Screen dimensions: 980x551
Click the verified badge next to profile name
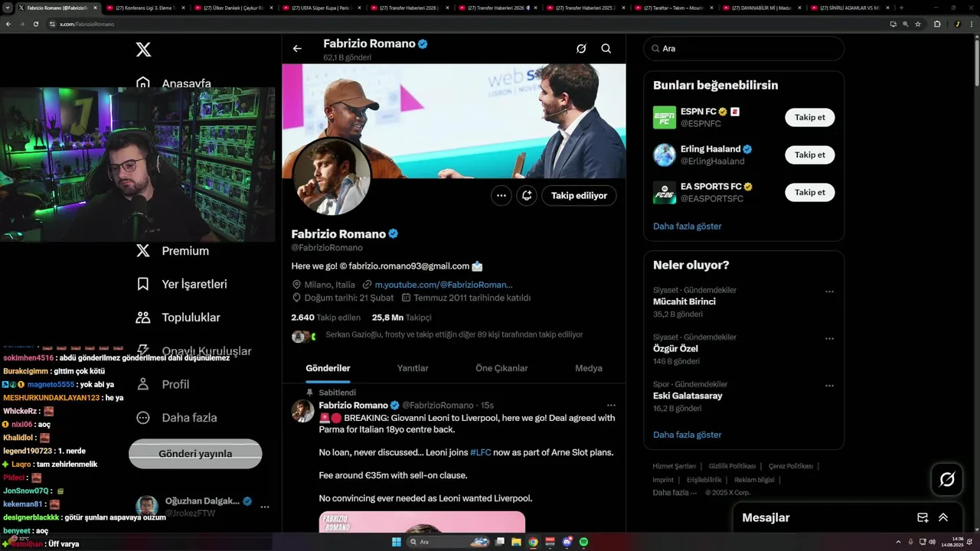tap(393, 233)
